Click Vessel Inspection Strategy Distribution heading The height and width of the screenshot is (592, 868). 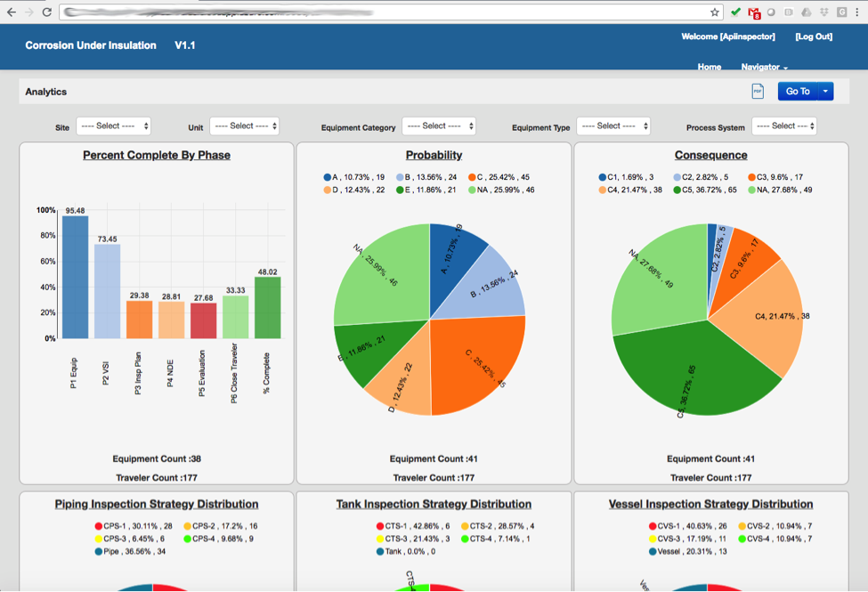click(710, 504)
